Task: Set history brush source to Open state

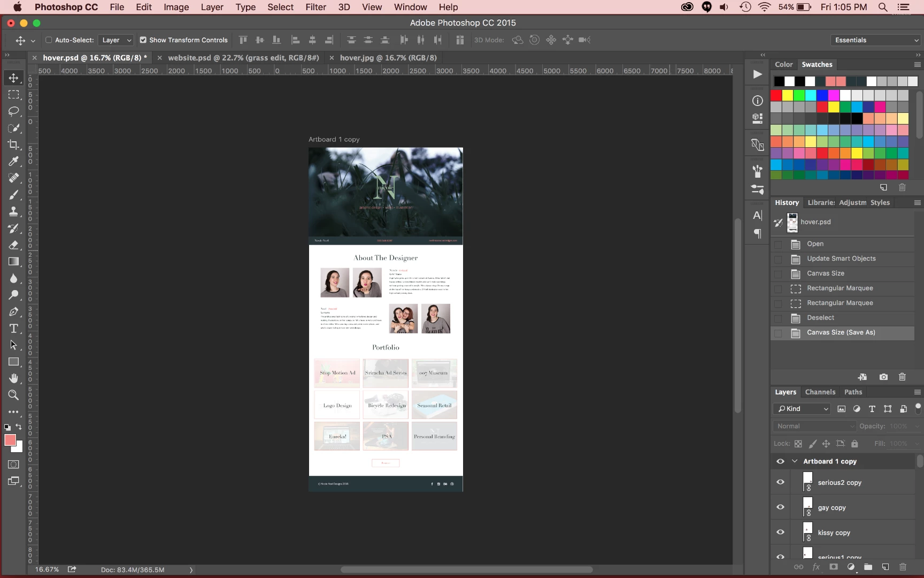Action: pyautogui.click(x=778, y=244)
